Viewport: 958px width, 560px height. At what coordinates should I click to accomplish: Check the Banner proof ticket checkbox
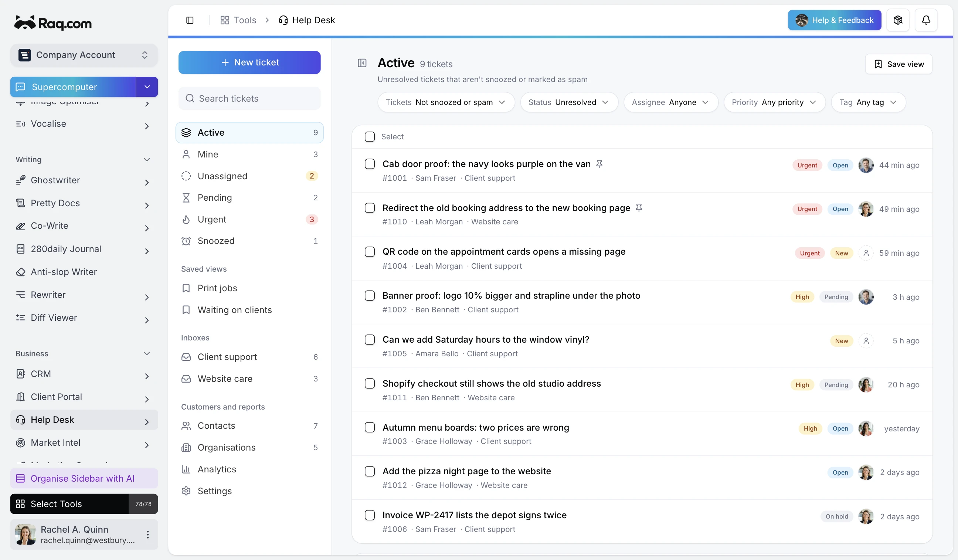pyautogui.click(x=370, y=295)
